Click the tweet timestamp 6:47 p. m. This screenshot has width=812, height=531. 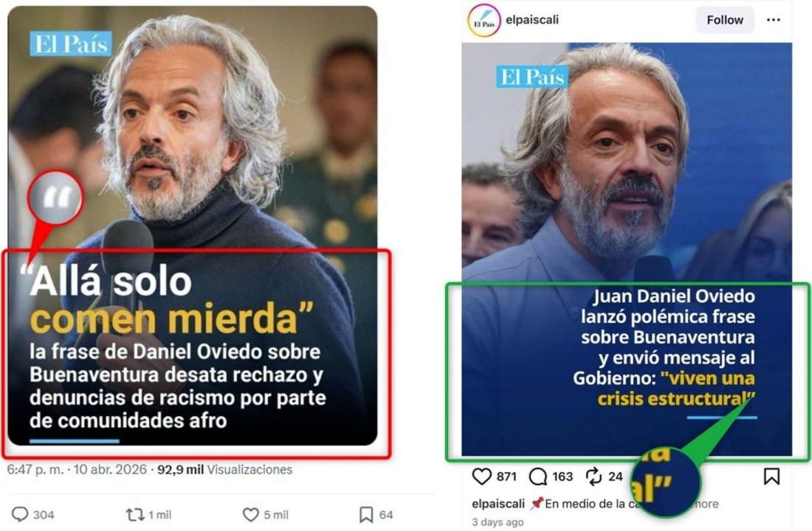[x=35, y=469]
